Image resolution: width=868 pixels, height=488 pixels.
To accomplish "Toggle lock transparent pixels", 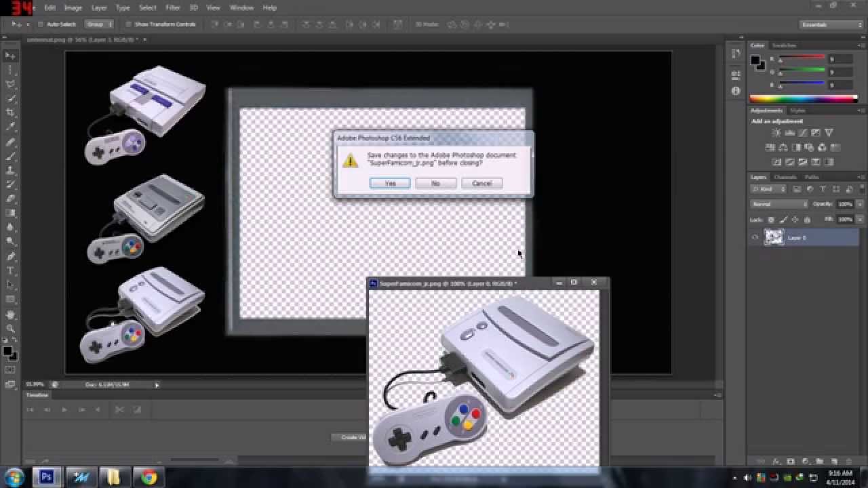I will 771,220.
